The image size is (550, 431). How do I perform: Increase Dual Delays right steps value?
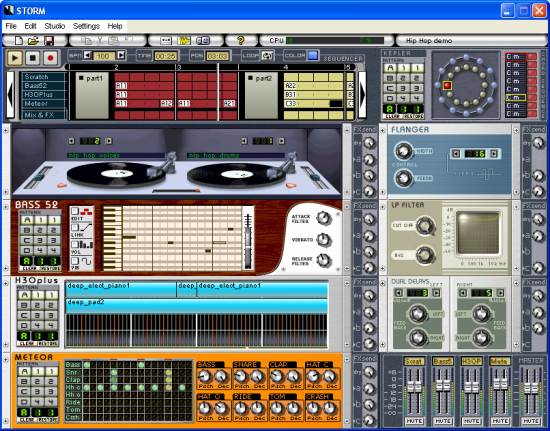point(501,293)
